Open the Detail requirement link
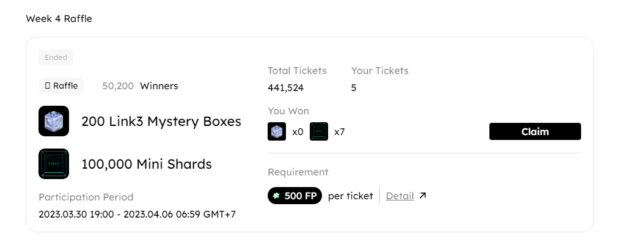 [400, 196]
